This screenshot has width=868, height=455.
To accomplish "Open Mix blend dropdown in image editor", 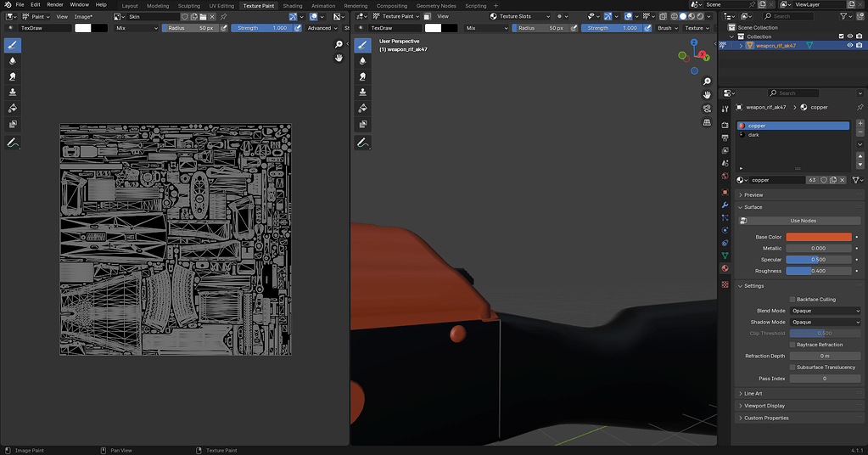I will pyautogui.click(x=136, y=28).
